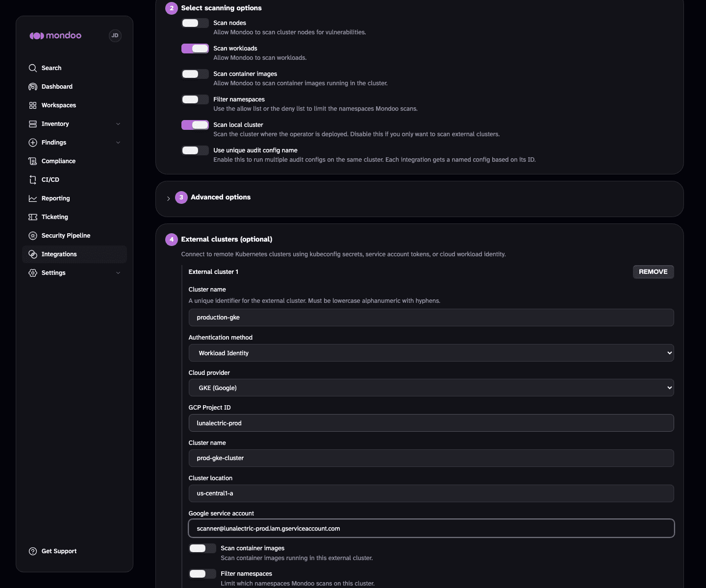Open the Ticketing section
This screenshot has width=706, height=588.
click(75, 217)
